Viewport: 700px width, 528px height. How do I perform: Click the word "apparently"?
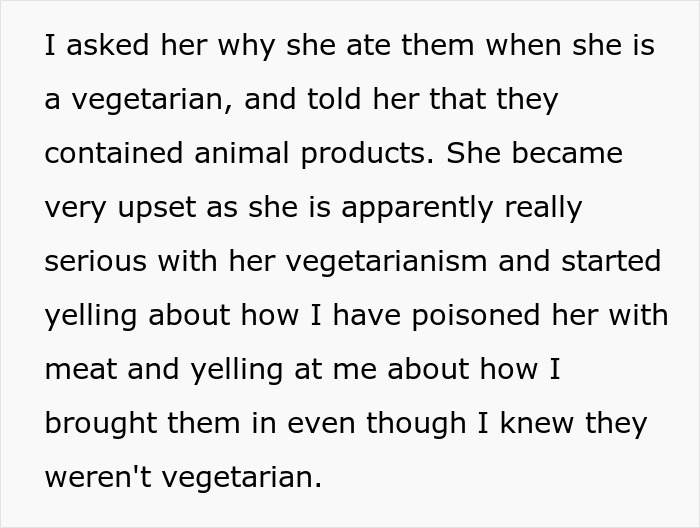[417, 208]
